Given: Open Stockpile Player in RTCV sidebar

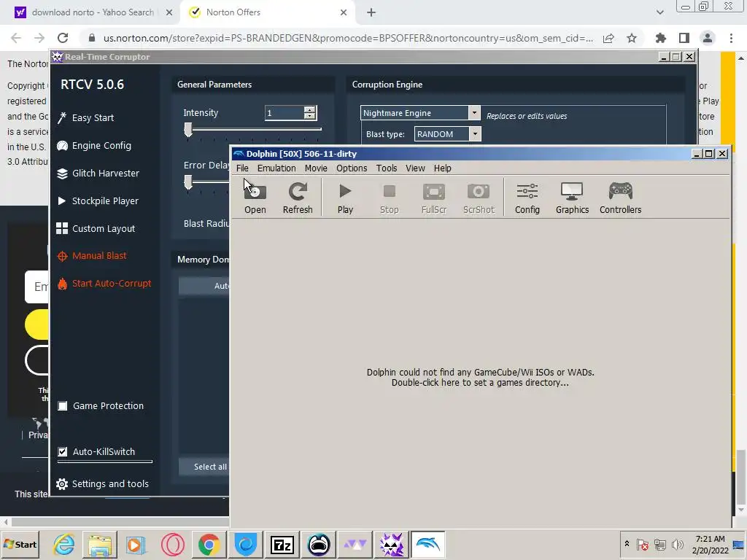Looking at the screenshot, I should 98,201.
